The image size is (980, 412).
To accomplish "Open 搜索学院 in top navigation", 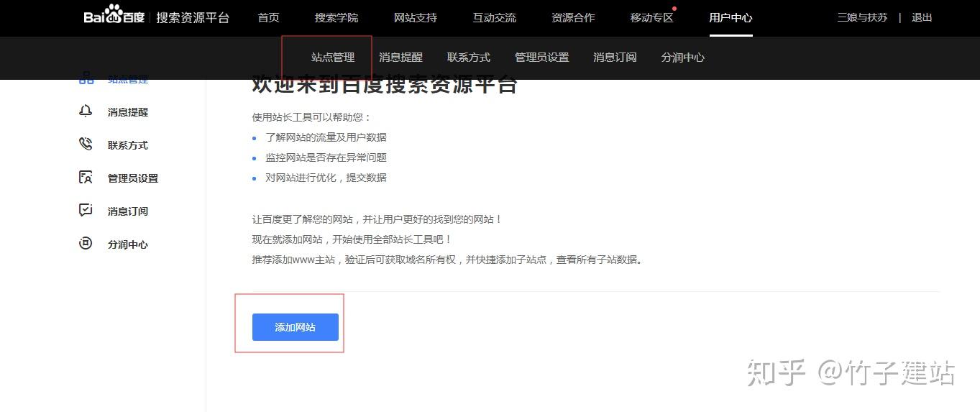I will pos(336,18).
